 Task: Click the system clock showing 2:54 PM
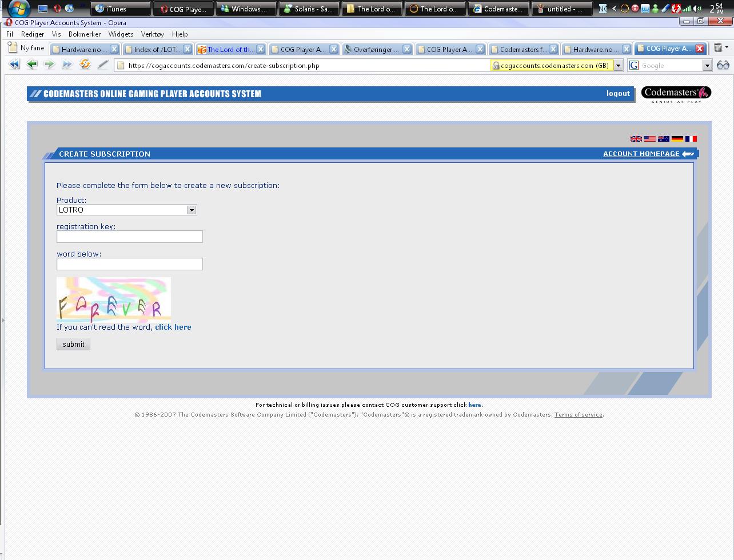click(717, 9)
